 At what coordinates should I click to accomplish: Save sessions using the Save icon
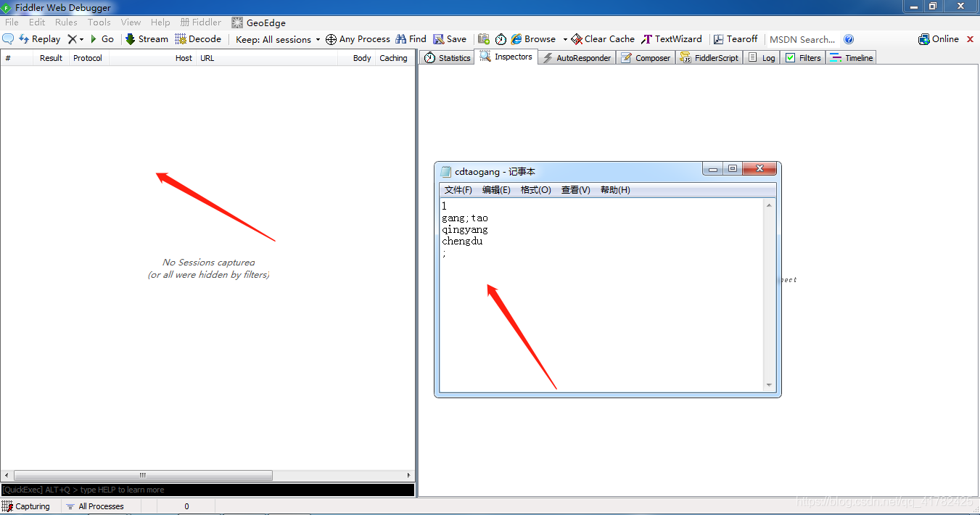click(x=450, y=39)
